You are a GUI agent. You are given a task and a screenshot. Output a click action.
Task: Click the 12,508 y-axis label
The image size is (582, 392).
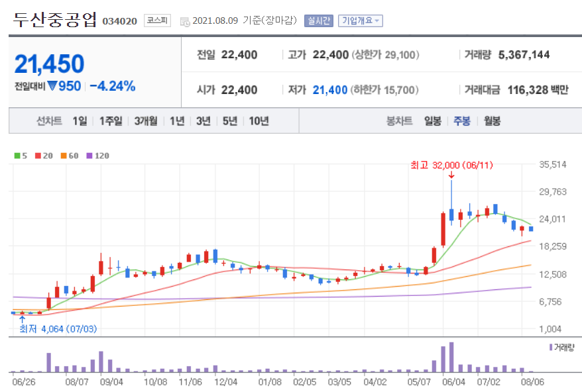point(553,274)
